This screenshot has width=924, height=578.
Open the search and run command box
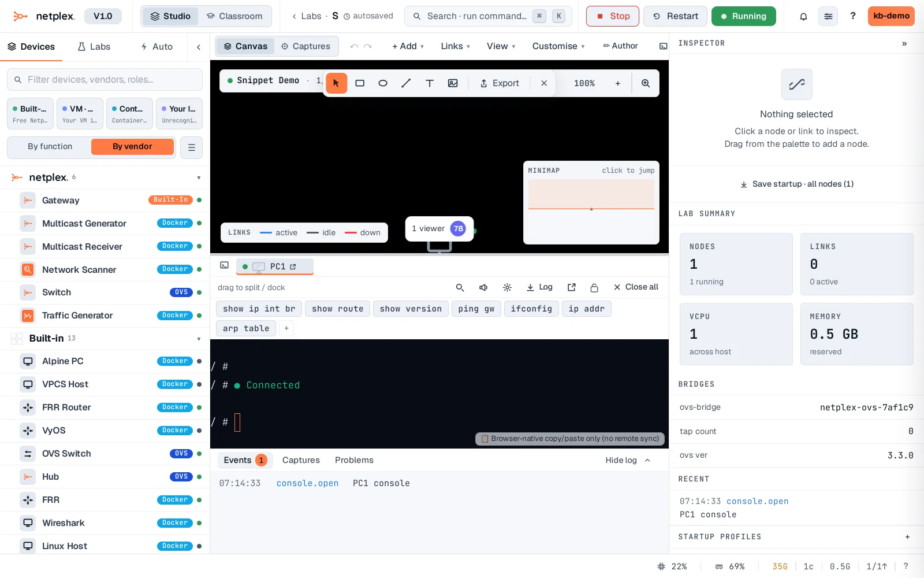tap(488, 16)
